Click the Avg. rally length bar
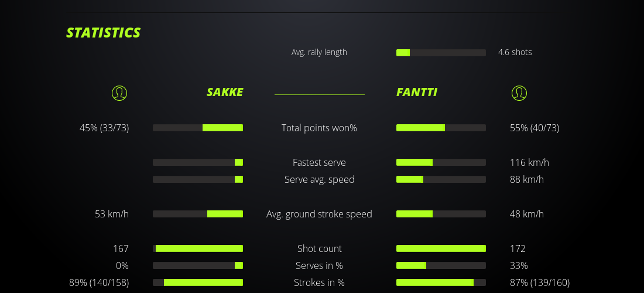 pos(441,53)
